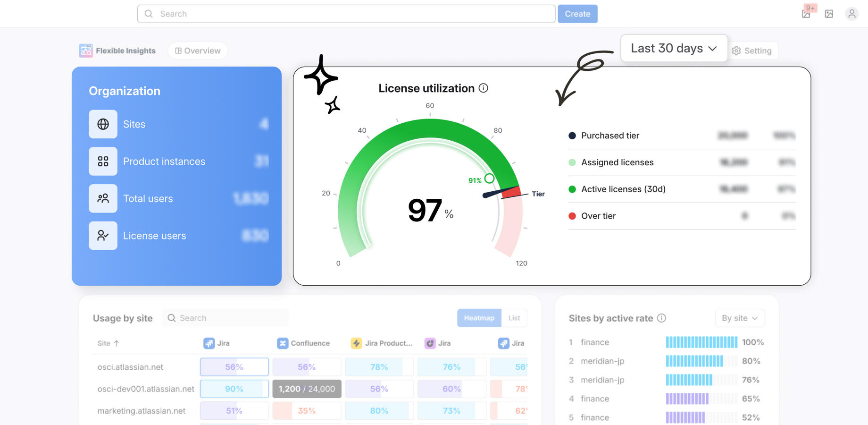The image size is (868, 425).
Task: Click the Sites globe icon
Action: (x=103, y=124)
